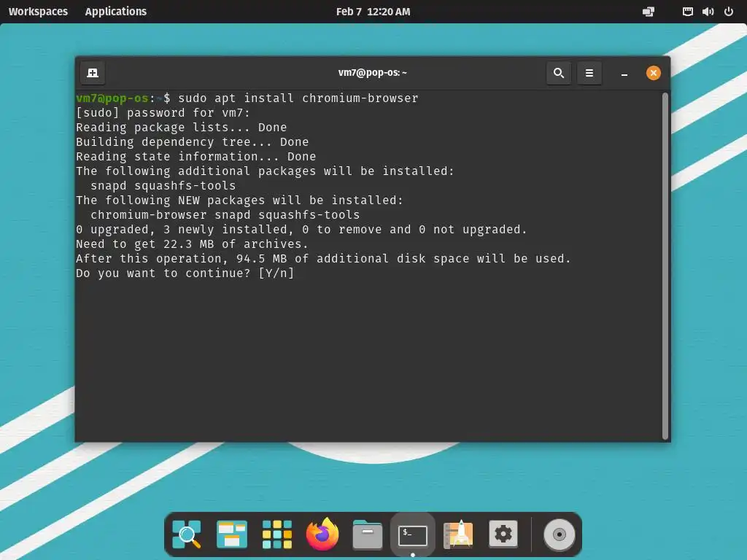Screen dimensions: 747x560
Task: Focus Terminal icon in the dock
Action: click(413, 535)
